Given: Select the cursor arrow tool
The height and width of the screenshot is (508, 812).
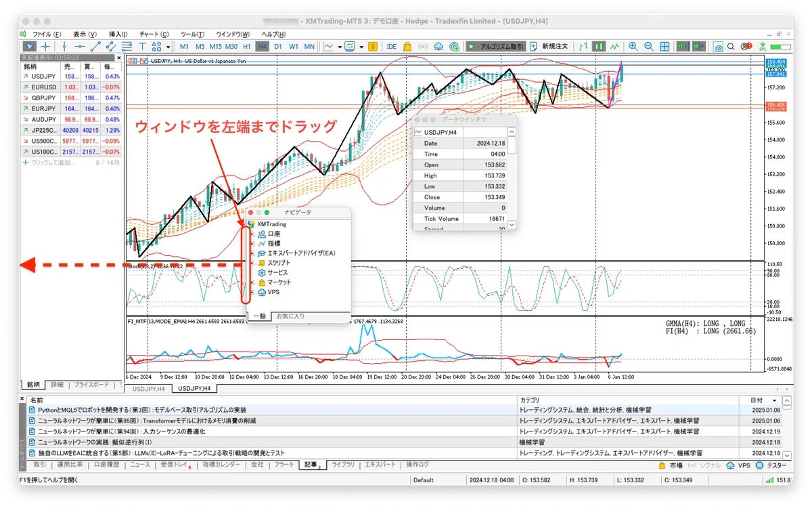Looking at the screenshot, I should coord(30,47).
